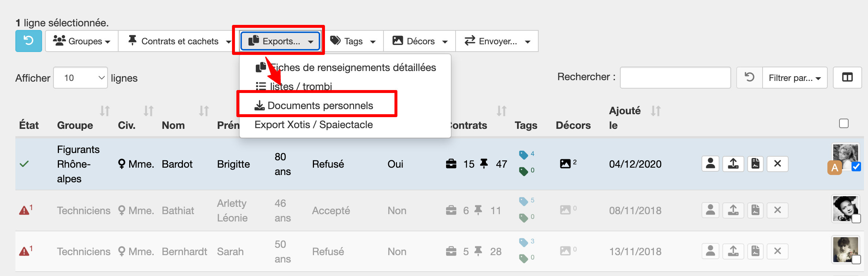Choose Export Xotis / Spaiectacle menu entry
868x276 pixels.
(314, 124)
